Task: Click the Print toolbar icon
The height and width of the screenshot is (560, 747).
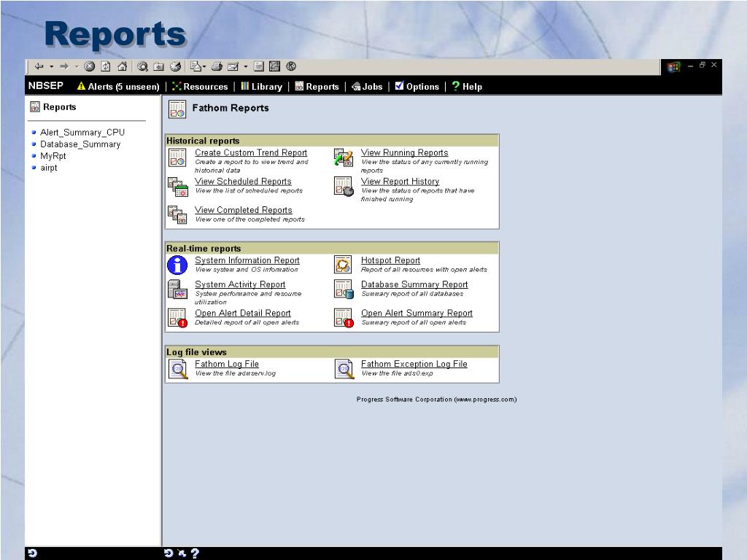Action: tap(217, 66)
